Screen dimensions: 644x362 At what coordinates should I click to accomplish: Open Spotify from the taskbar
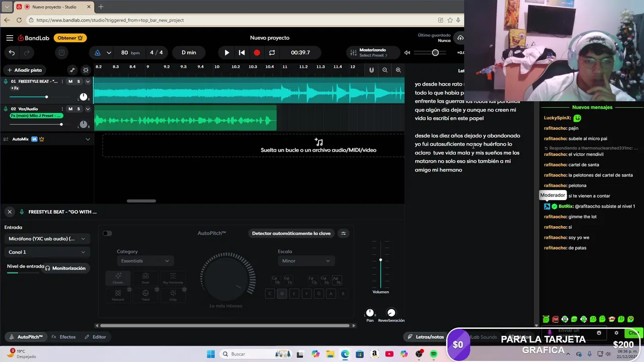coord(434,354)
